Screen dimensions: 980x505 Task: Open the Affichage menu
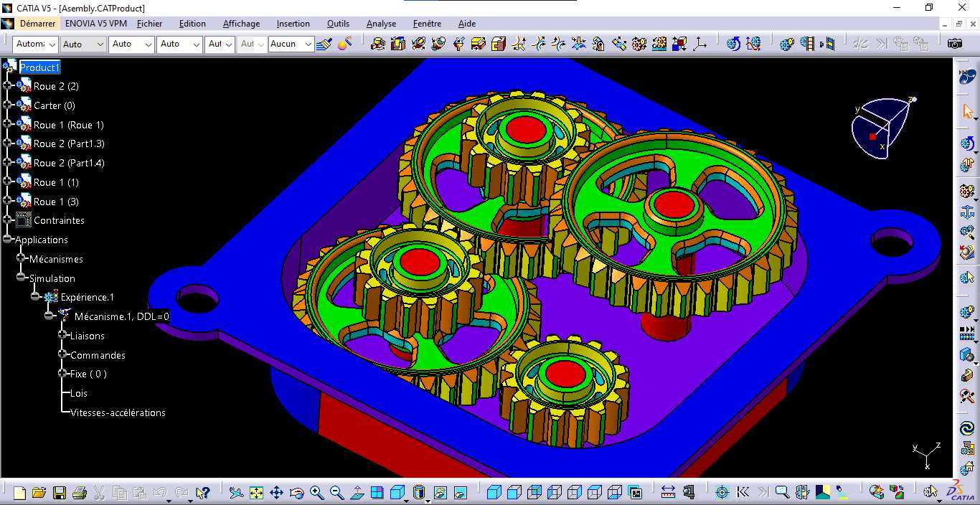click(241, 24)
